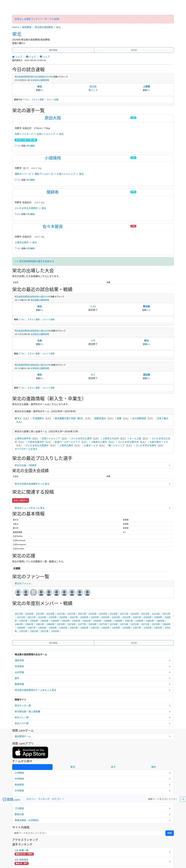
Task: Click the chevron on 昌平 row
Action: pos(169,678)
